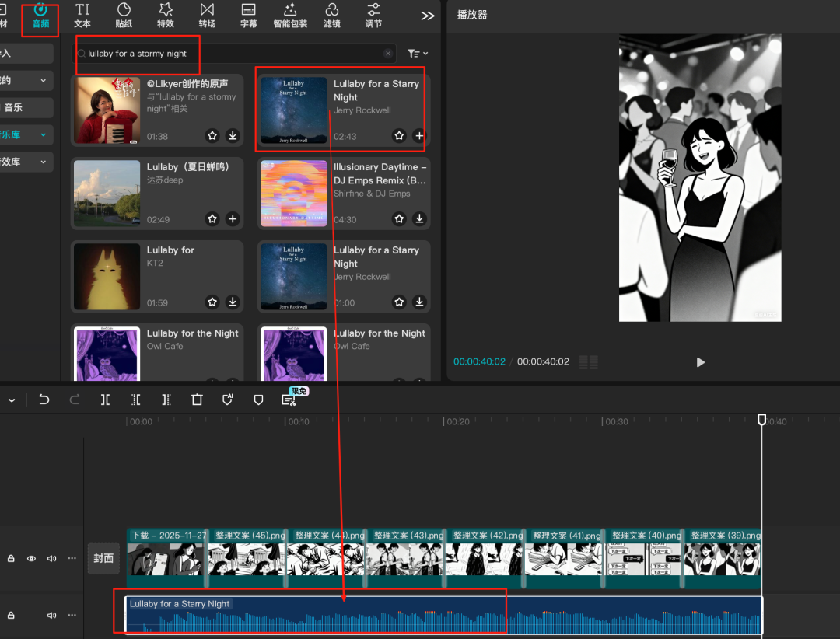Delete selected clip with trash icon

point(197,400)
